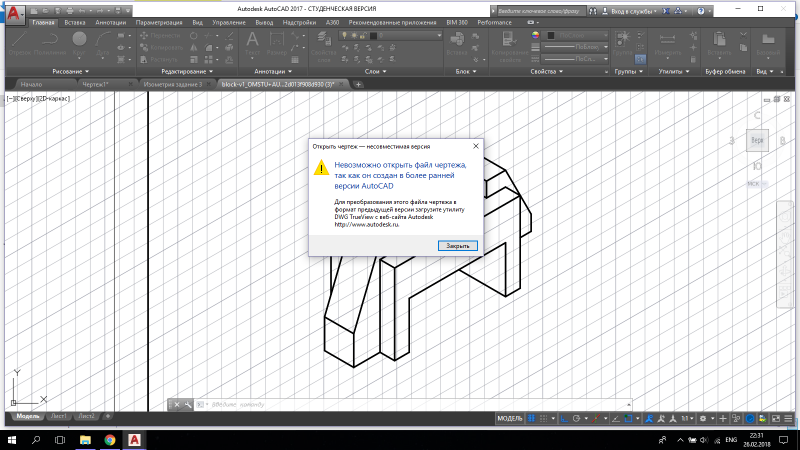800x450 pixels.
Task: Click the binoculars search icon in title bar
Action: (592, 11)
